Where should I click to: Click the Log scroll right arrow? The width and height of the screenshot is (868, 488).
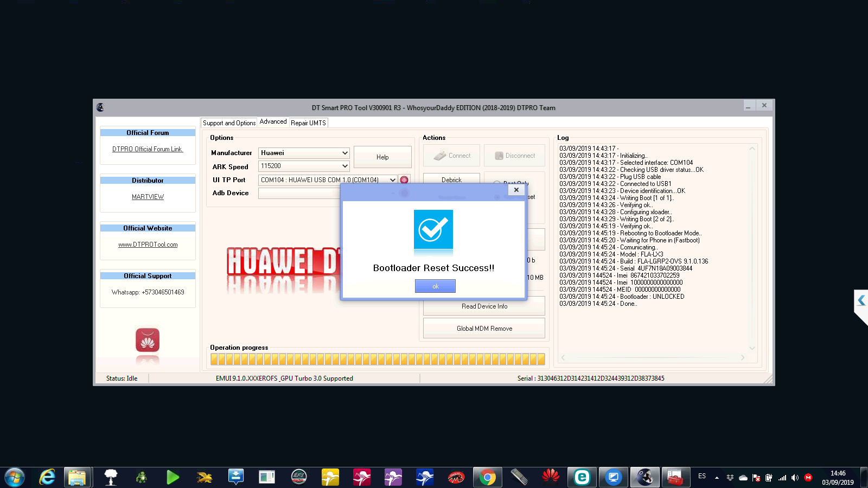point(743,357)
